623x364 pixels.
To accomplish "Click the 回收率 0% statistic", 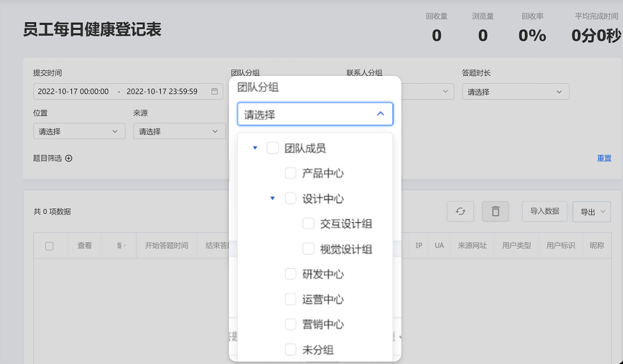I will [532, 28].
